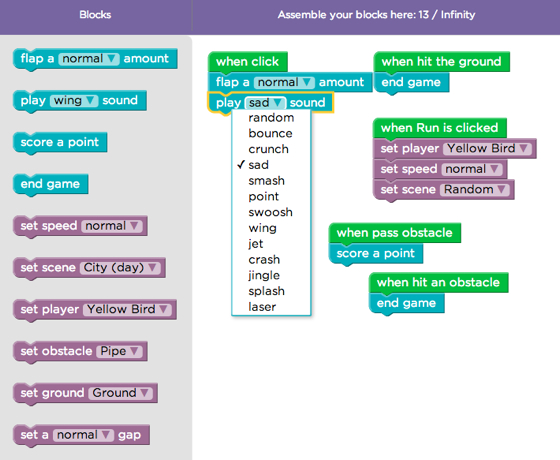Screen dimensions: 560x460
Task: Click the 'score a point' toolbox block
Action: point(60,143)
